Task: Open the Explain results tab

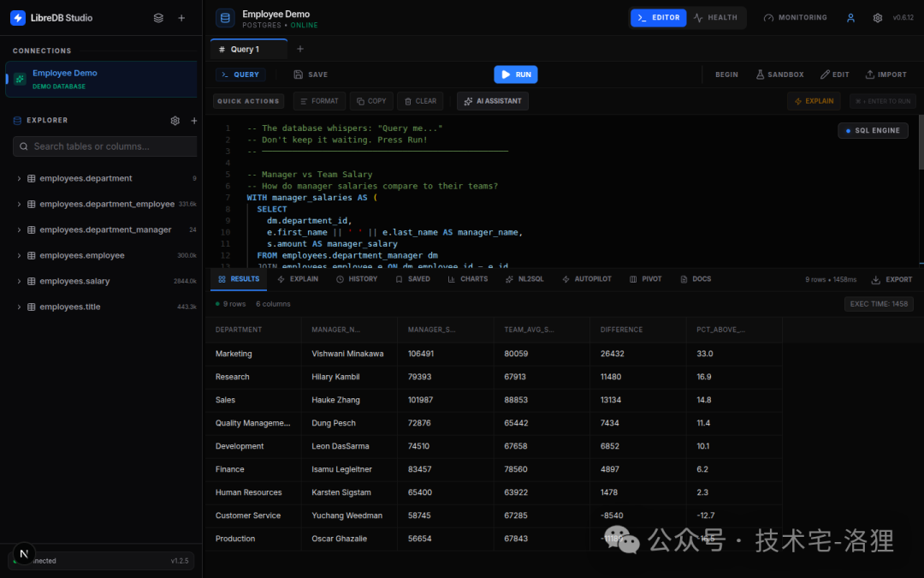Action: [x=298, y=279]
